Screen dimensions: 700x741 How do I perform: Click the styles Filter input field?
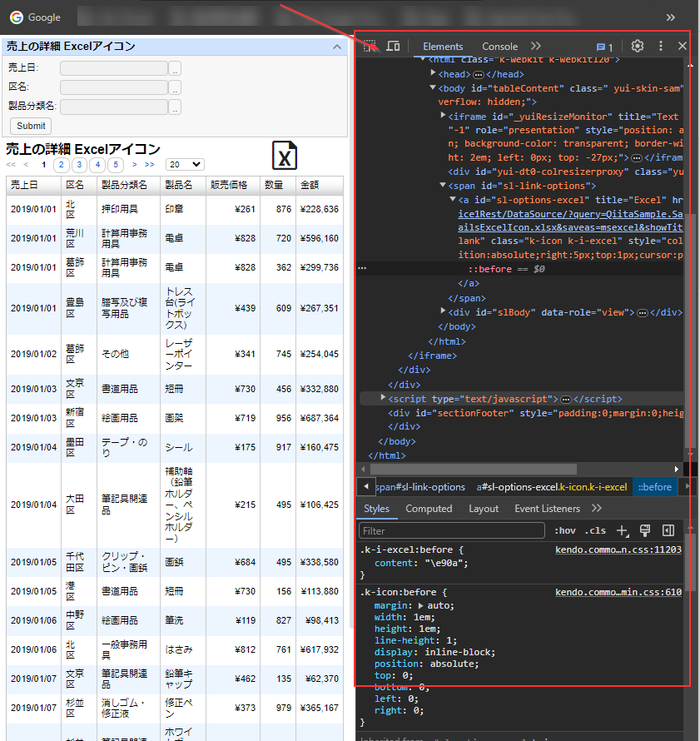(452, 530)
